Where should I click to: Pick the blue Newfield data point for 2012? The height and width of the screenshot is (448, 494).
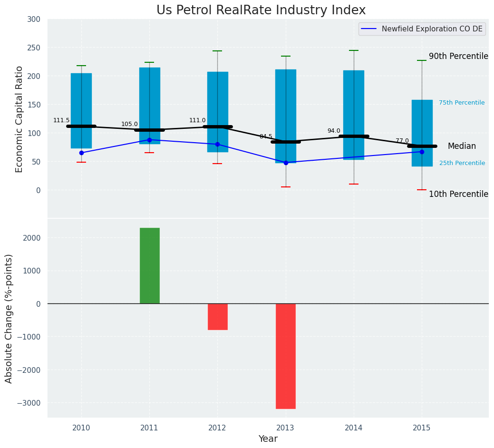[217, 144]
